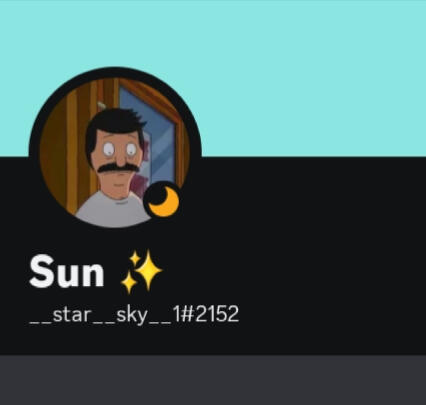Click the small lower-left sparkle star
The width and height of the screenshot is (426, 405).
click(129, 284)
